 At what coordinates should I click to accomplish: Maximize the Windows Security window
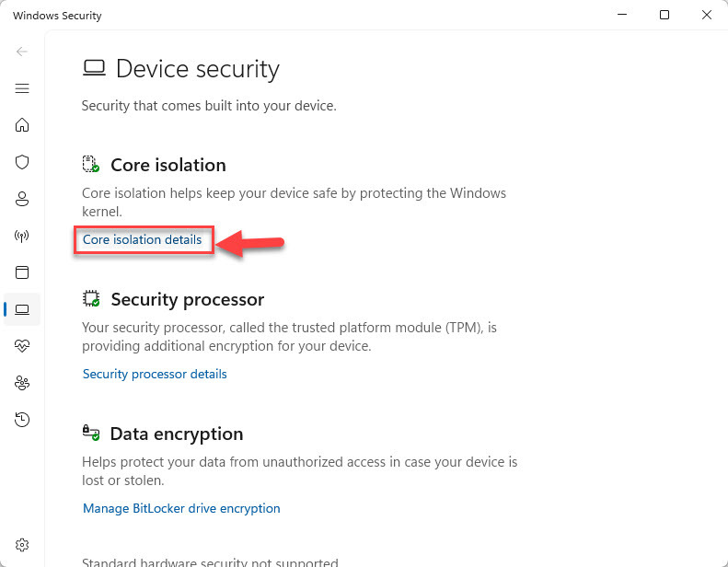[664, 15]
